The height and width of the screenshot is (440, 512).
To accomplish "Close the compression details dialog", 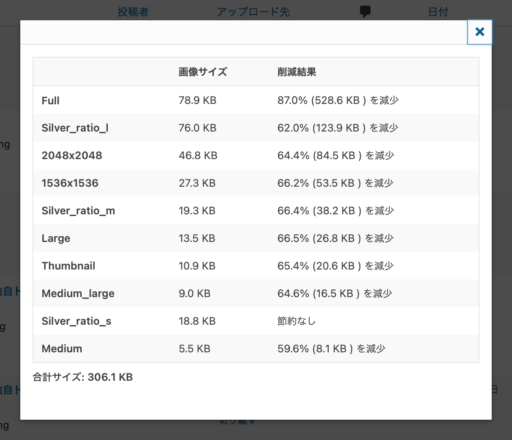I will pyautogui.click(x=479, y=32).
